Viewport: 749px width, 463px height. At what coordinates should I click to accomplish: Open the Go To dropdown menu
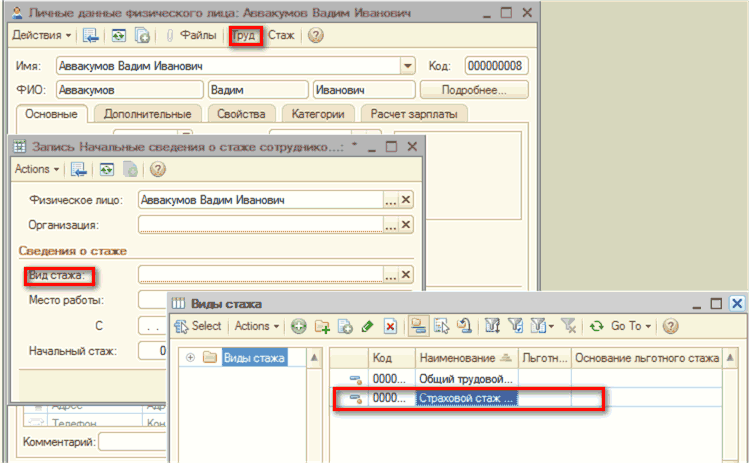(631, 326)
